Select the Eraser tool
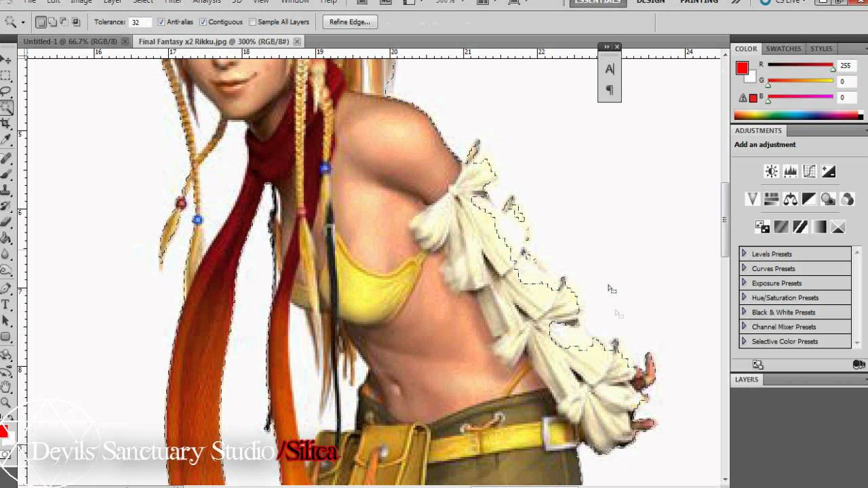This screenshot has width=868, height=488. pos(5,222)
